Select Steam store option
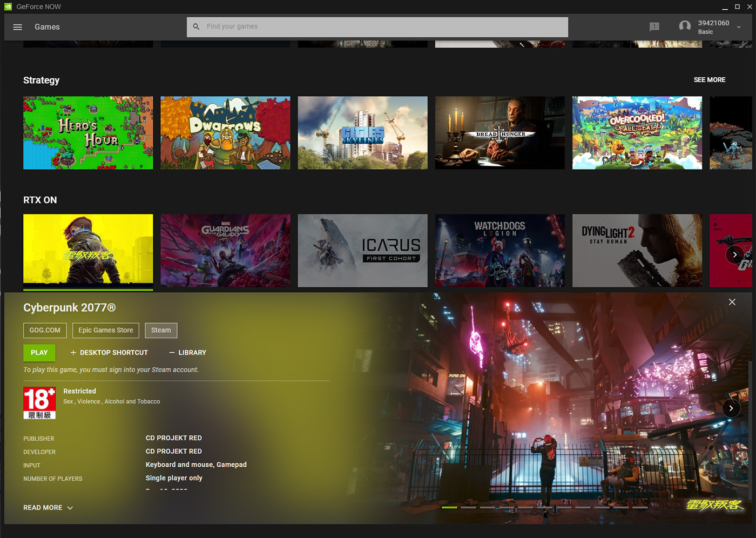Viewport: 756px width, 538px height. click(161, 330)
